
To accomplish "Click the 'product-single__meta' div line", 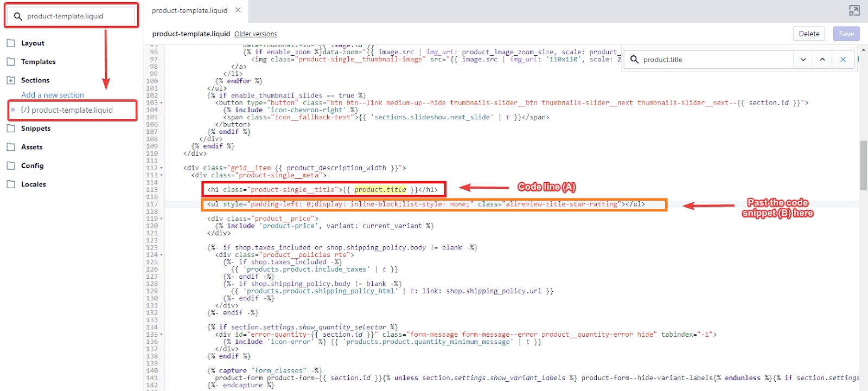I will pyautogui.click(x=259, y=175).
